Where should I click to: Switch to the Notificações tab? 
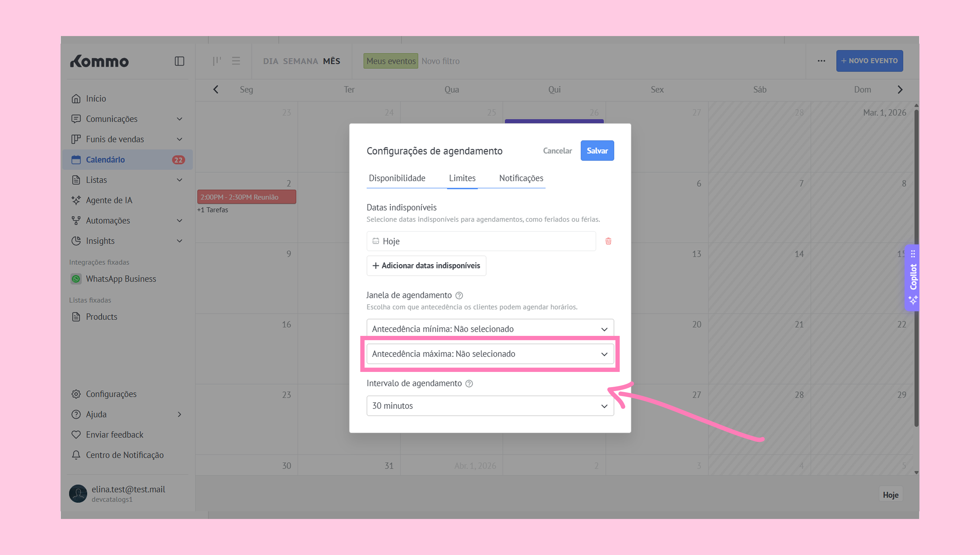521,178
